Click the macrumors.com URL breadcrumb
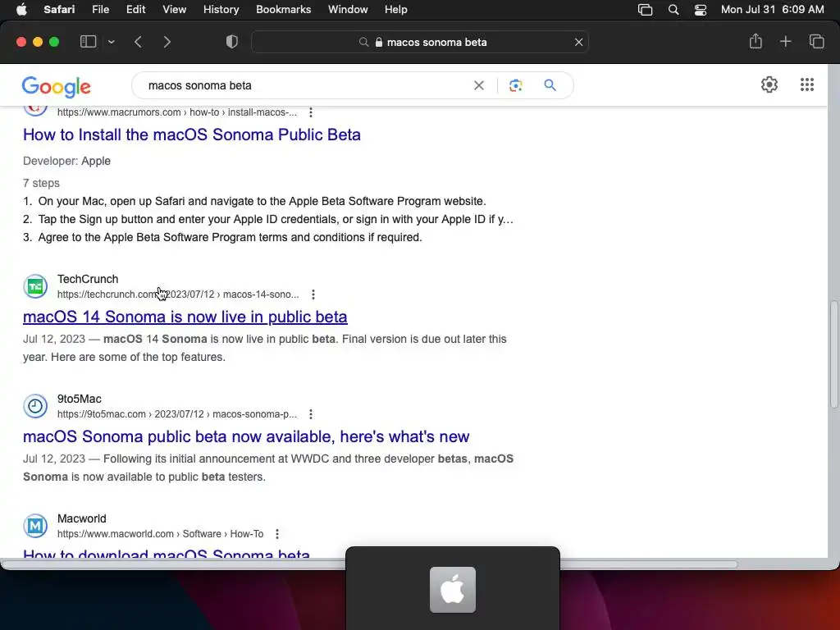This screenshot has width=840, height=630. pos(177,112)
